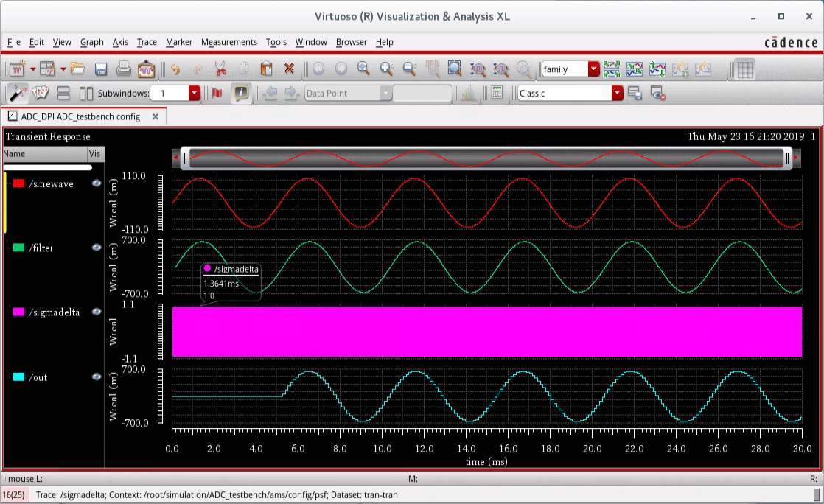The image size is (824, 504).
Task: Toggle visibility of the /out trace
Action: [x=96, y=377]
